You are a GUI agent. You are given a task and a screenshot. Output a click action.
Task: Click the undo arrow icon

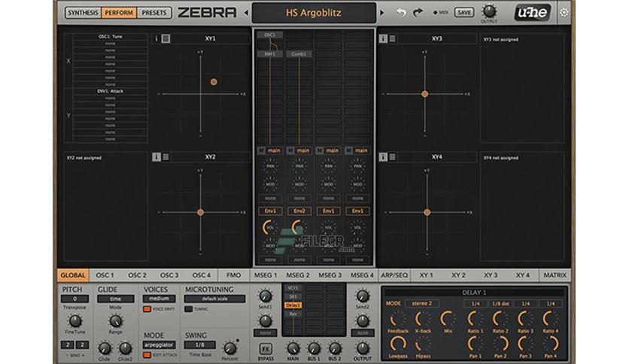[x=401, y=13]
